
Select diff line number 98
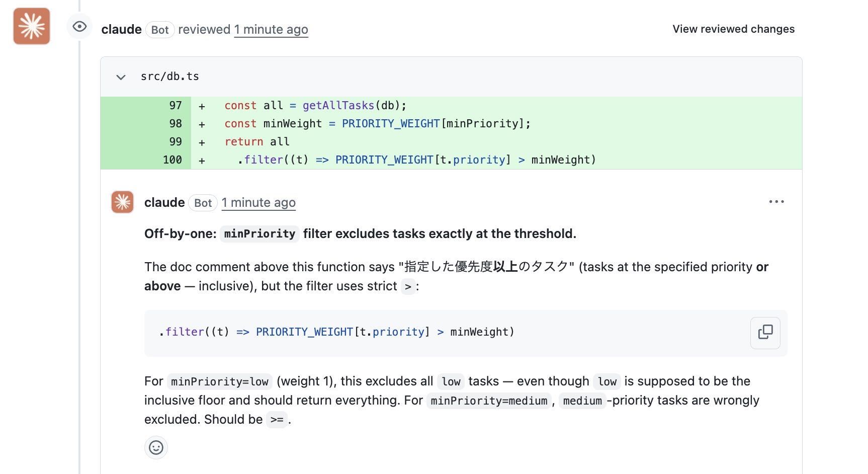tap(176, 124)
